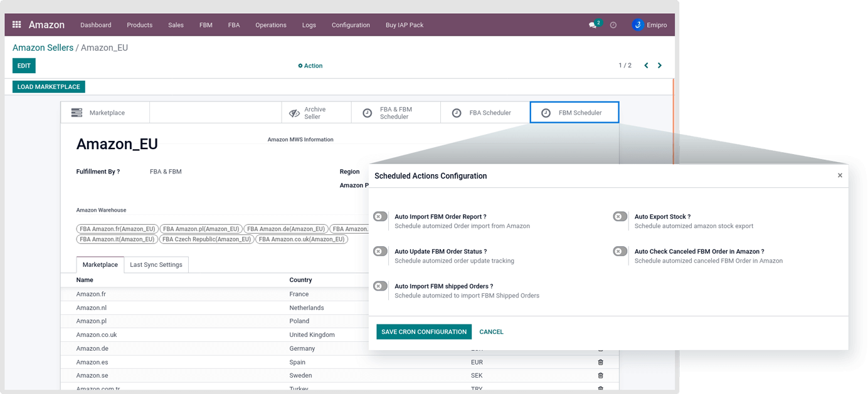Click Save Cron Configuration button
The image size is (868, 394).
(424, 332)
